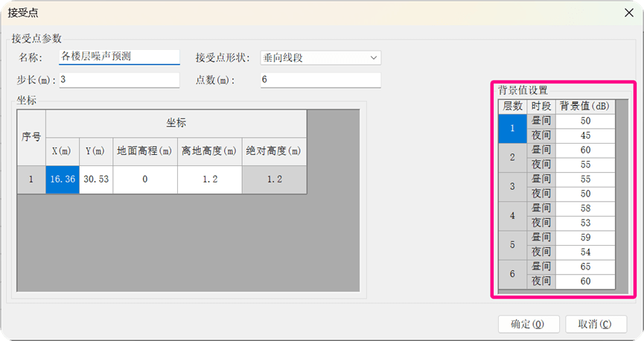
Task: Select floor 2 row header
Action: 512,157
